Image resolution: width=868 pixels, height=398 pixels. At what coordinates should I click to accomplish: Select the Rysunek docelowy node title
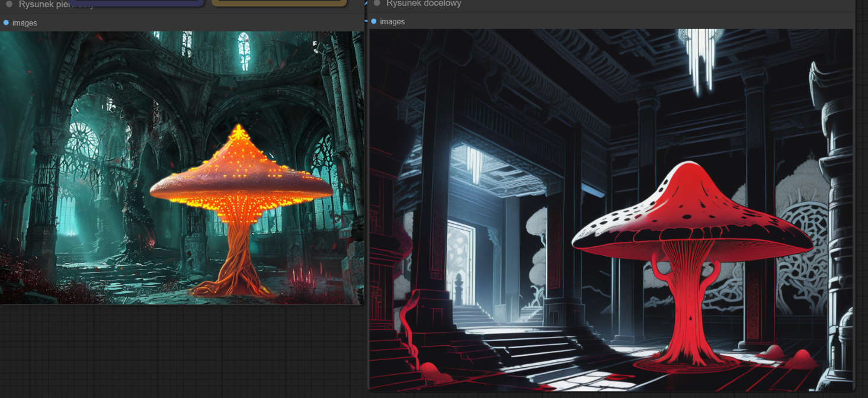pyautogui.click(x=423, y=4)
